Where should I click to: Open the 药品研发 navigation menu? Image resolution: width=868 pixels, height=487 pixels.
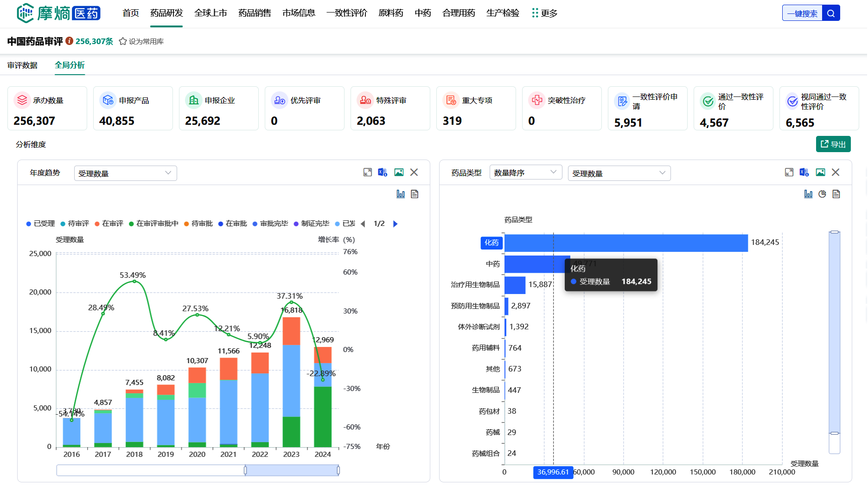tap(166, 13)
